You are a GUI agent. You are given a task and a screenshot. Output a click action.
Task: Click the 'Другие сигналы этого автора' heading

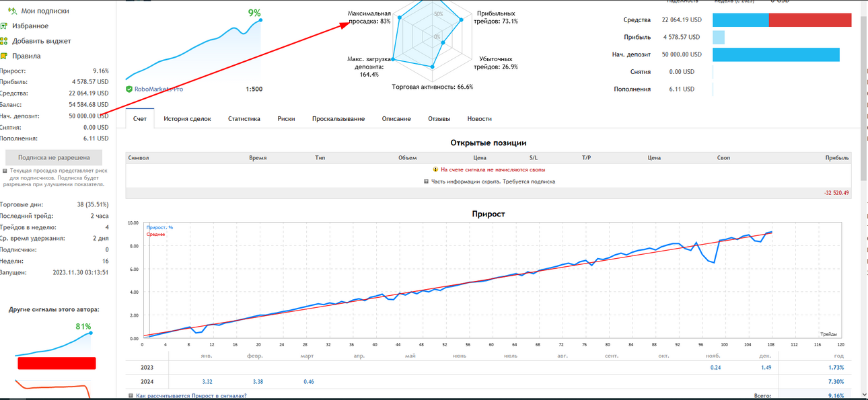[x=54, y=309]
